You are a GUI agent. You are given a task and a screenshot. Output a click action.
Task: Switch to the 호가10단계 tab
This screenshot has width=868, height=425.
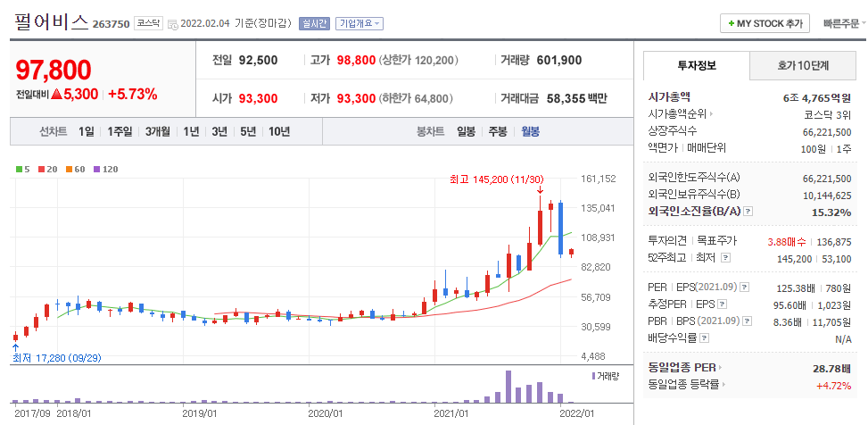point(803,66)
